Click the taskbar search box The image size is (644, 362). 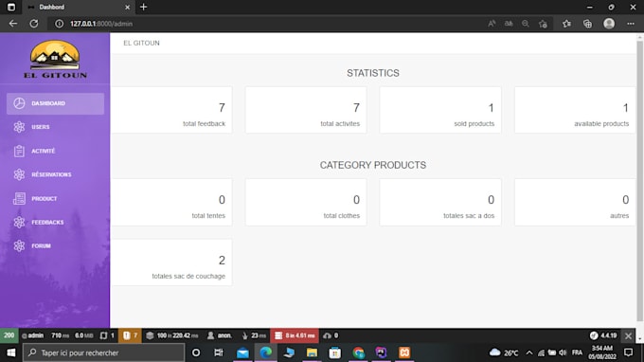coord(103,353)
